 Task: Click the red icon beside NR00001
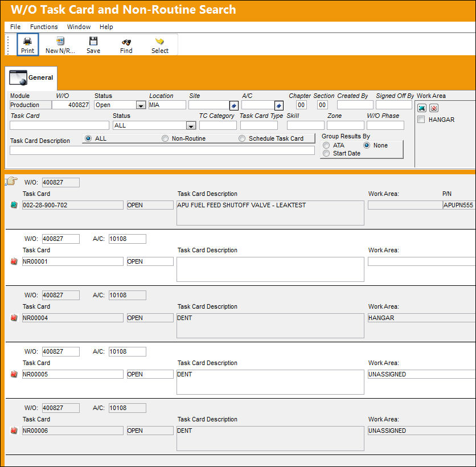[x=14, y=261]
